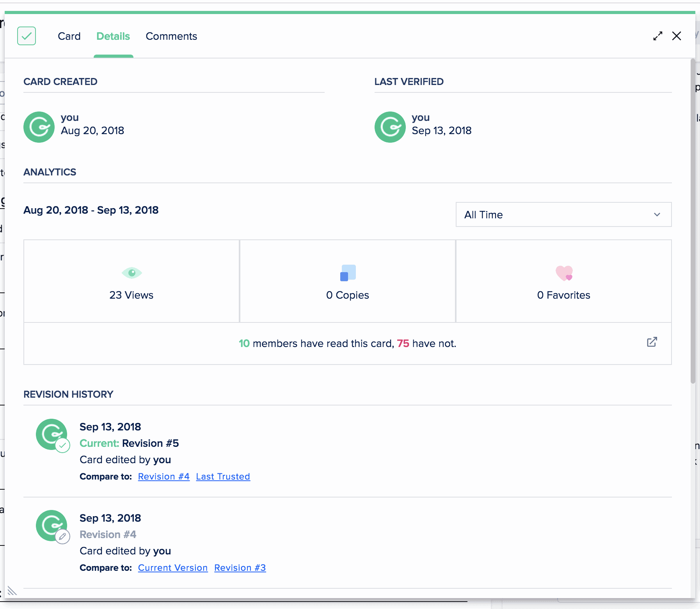Click the resize handle in bottom-left corner
This screenshot has width=700, height=609.
coord(12,591)
